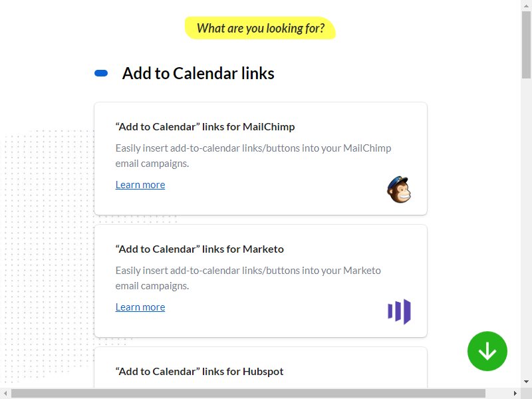Click the horizontal scrollbar left arrow
Image resolution: width=532 pixels, height=399 pixels.
[5, 393]
